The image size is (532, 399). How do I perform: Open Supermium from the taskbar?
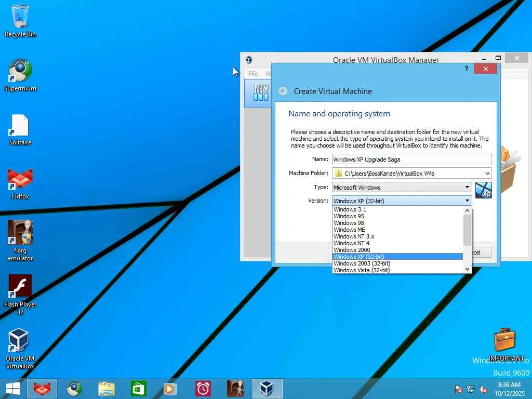coord(74,389)
